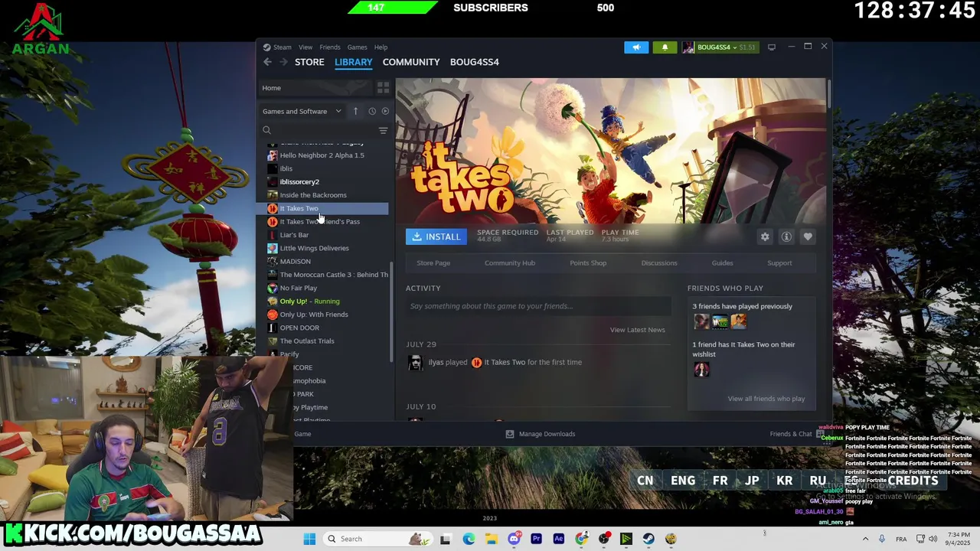Image resolution: width=980 pixels, height=551 pixels.
Task: Open Guides link
Action: [722, 263]
